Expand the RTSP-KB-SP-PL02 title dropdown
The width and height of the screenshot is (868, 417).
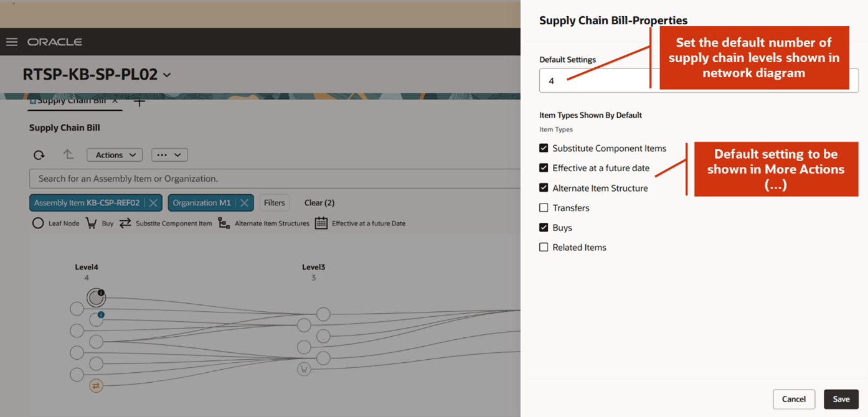[x=166, y=73]
